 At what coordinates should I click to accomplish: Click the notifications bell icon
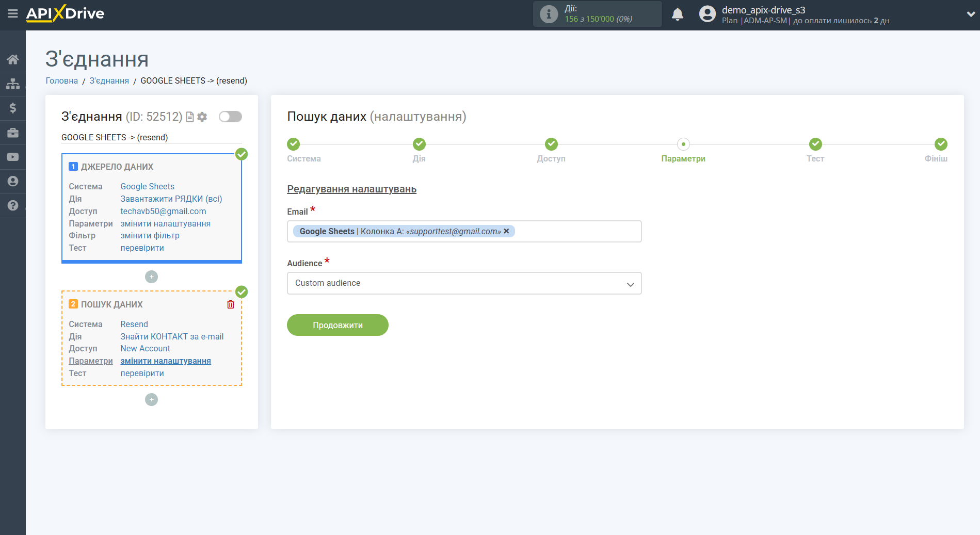(x=677, y=14)
